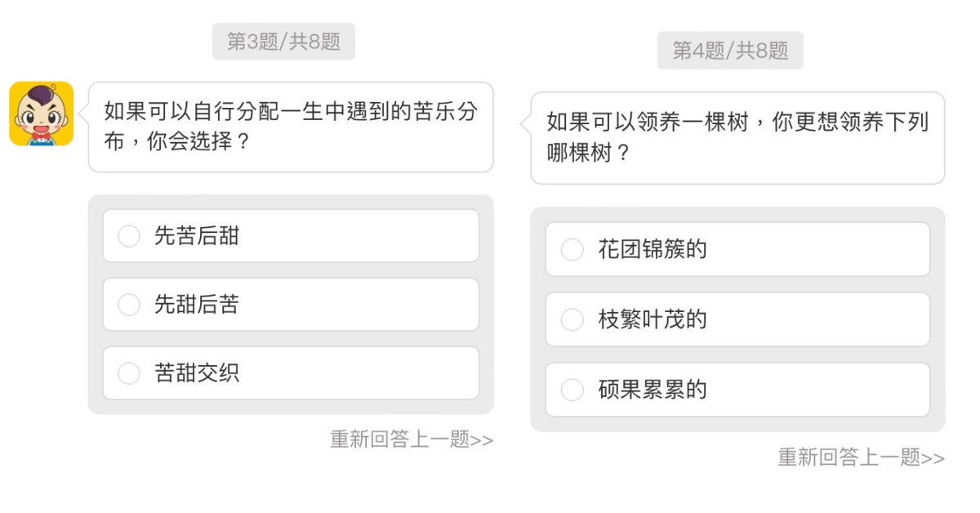Viewport: 980px width, 513px height.
Task: Choose the 硕果累累的 answer option text
Action: [x=652, y=390]
